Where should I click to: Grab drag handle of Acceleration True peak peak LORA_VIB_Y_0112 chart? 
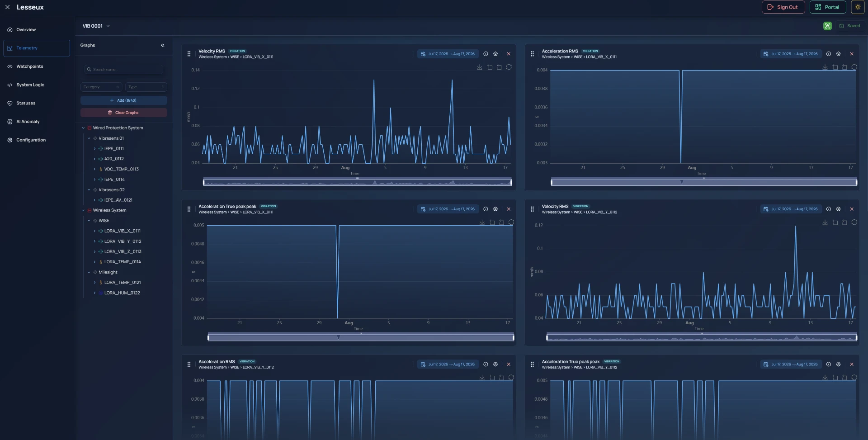(x=532, y=364)
